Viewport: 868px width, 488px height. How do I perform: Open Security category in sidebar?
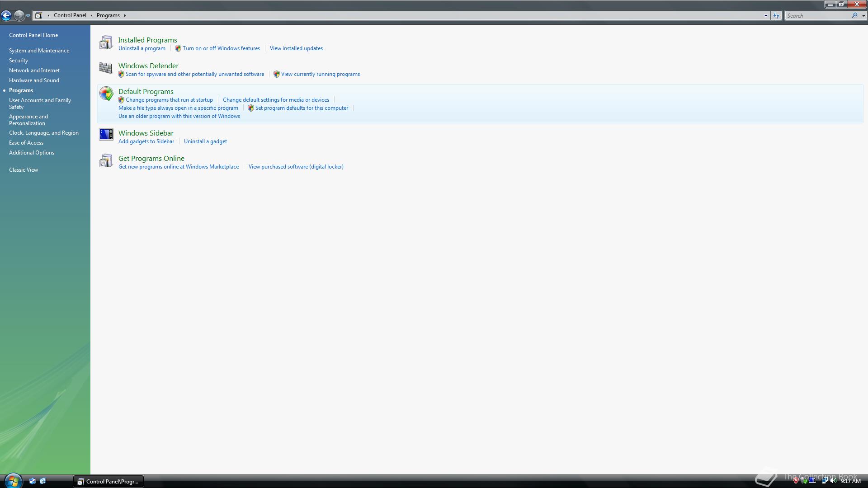click(x=19, y=61)
